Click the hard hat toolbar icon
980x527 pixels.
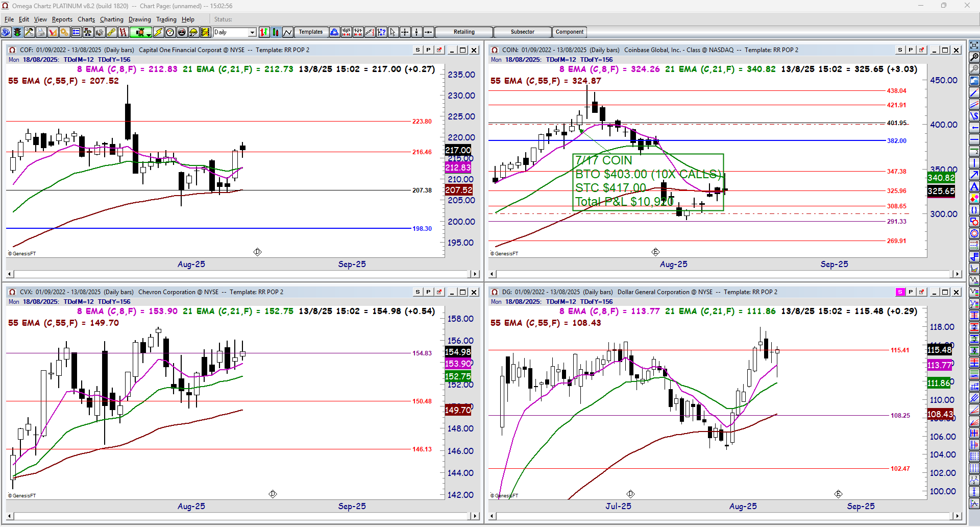point(193,32)
